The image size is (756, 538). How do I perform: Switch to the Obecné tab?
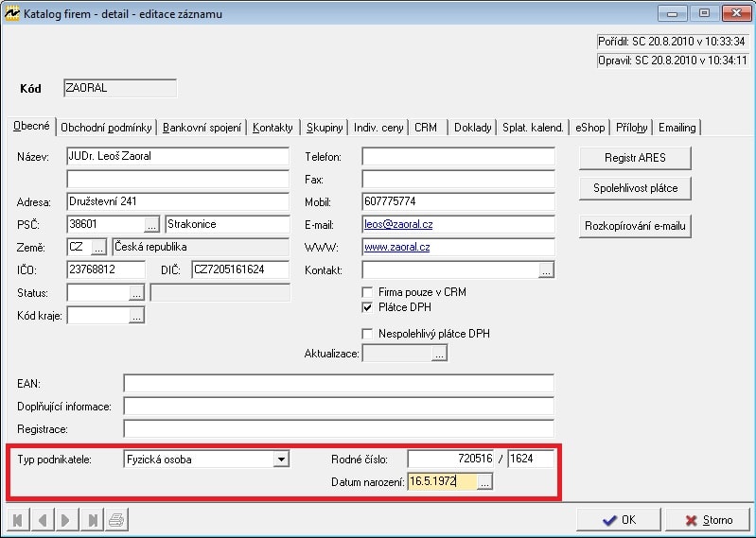tap(31, 126)
